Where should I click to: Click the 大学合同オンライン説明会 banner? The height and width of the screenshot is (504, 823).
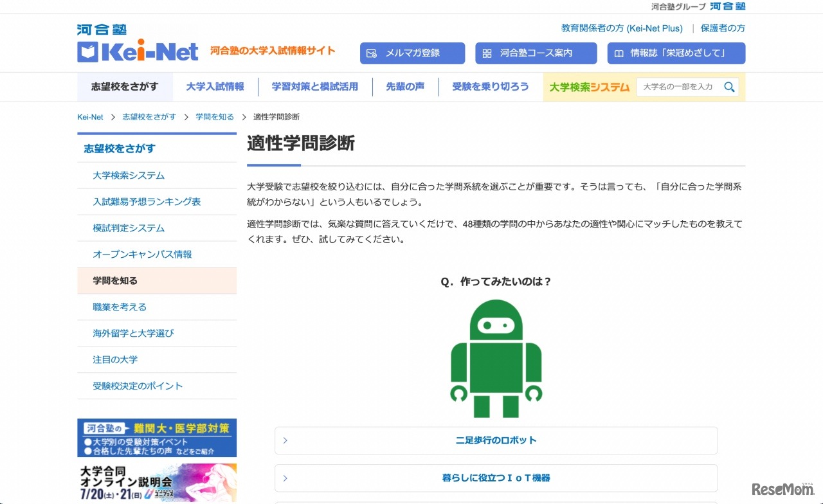pos(157,483)
